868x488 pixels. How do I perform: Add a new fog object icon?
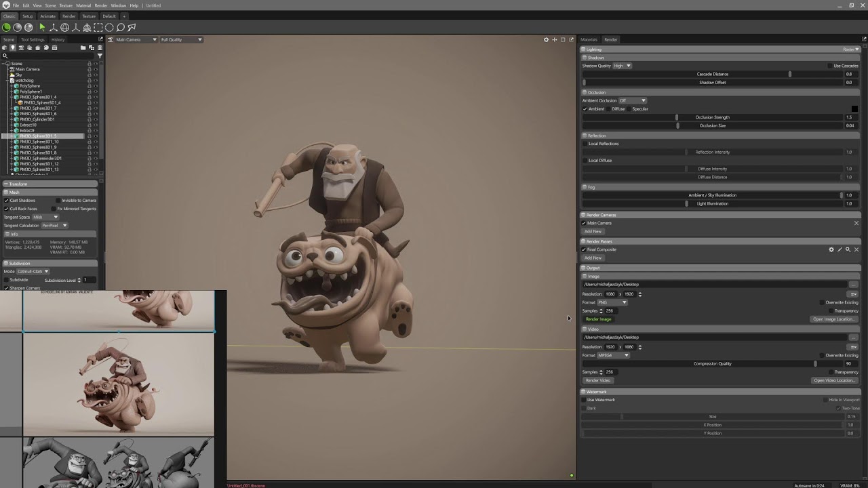pos(29,47)
